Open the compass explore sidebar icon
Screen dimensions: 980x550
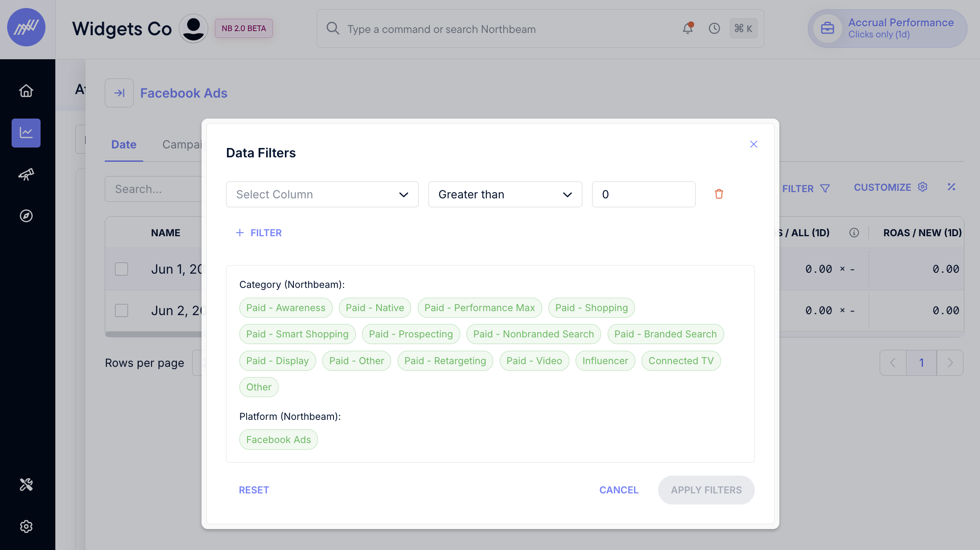(x=26, y=216)
